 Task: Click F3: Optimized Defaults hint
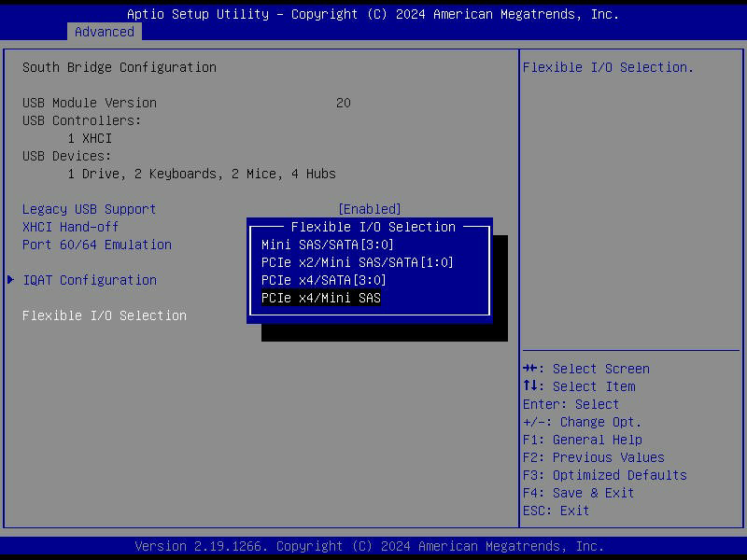[604, 475]
